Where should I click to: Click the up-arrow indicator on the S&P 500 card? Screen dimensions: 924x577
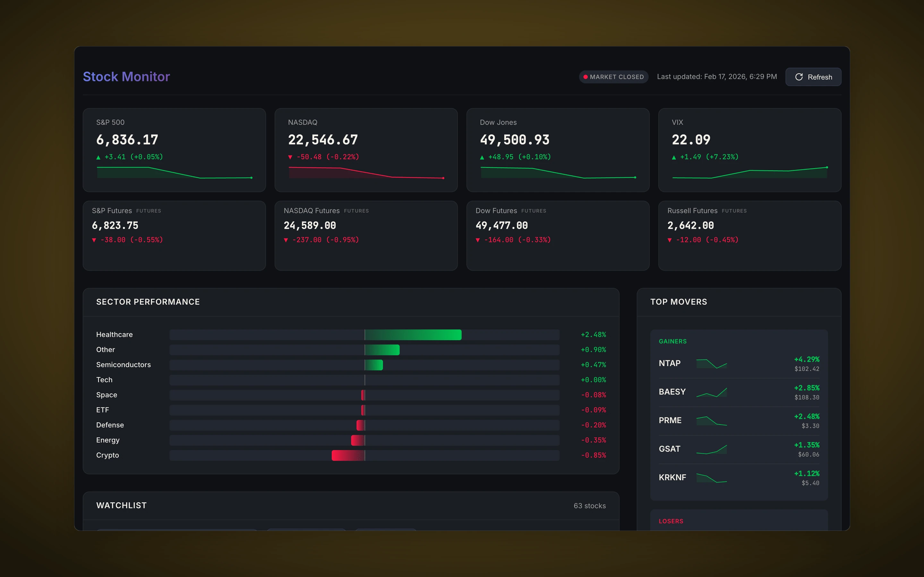(x=99, y=157)
